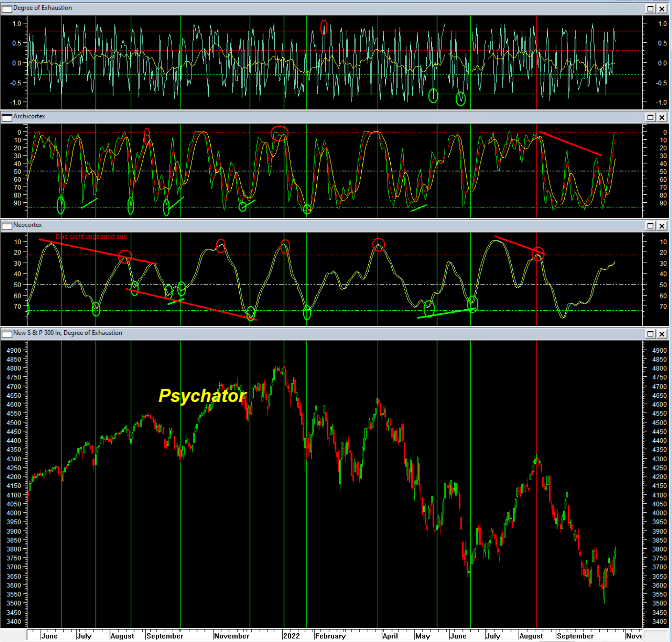Viewport: 672px width, 642px height.
Task: Click the 2022 label on time axis
Action: coord(291,636)
